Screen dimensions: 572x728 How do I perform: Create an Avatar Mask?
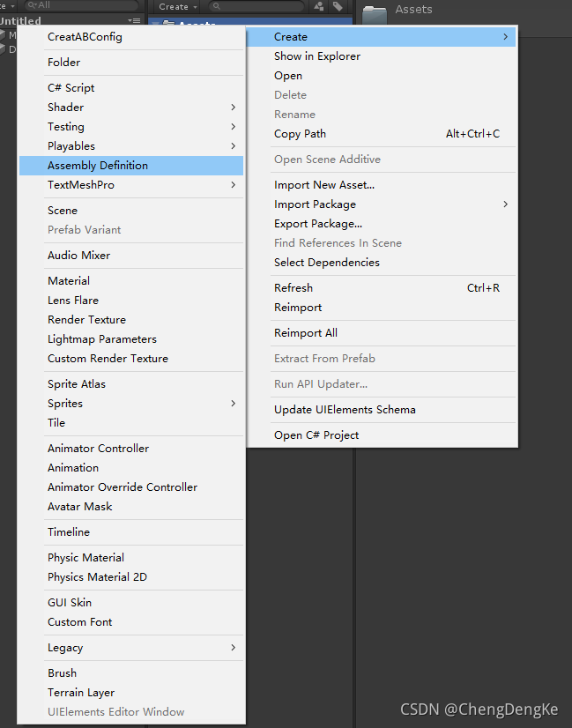tap(131, 507)
